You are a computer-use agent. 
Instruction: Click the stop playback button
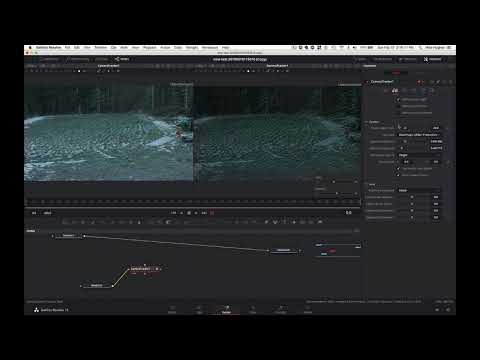[x=189, y=213]
